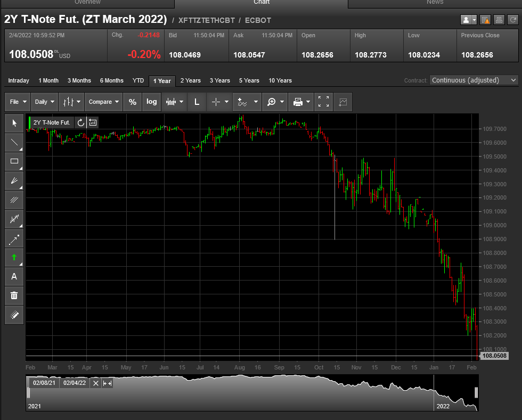
Task: Click the trash icon to delete drawings
Action: (x=14, y=295)
